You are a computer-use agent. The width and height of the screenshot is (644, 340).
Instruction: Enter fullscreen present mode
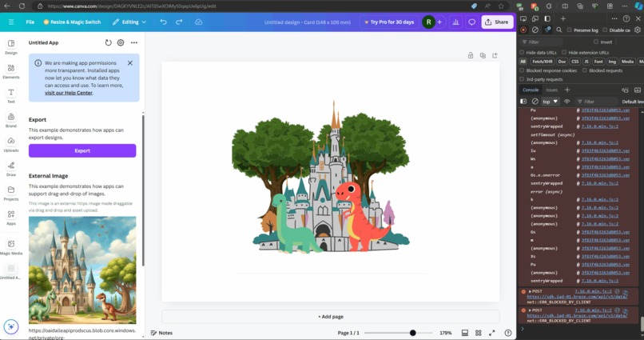coord(492,333)
